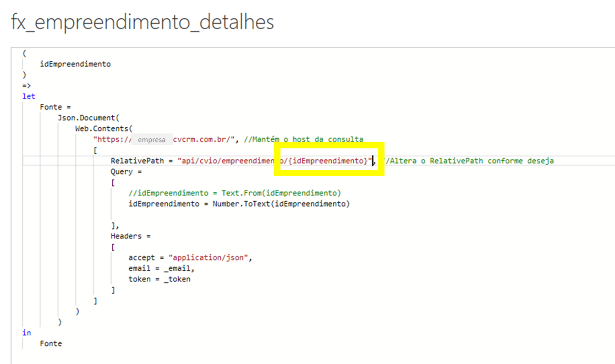Click the fx_empreendimento_detalhes query title

(x=143, y=22)
